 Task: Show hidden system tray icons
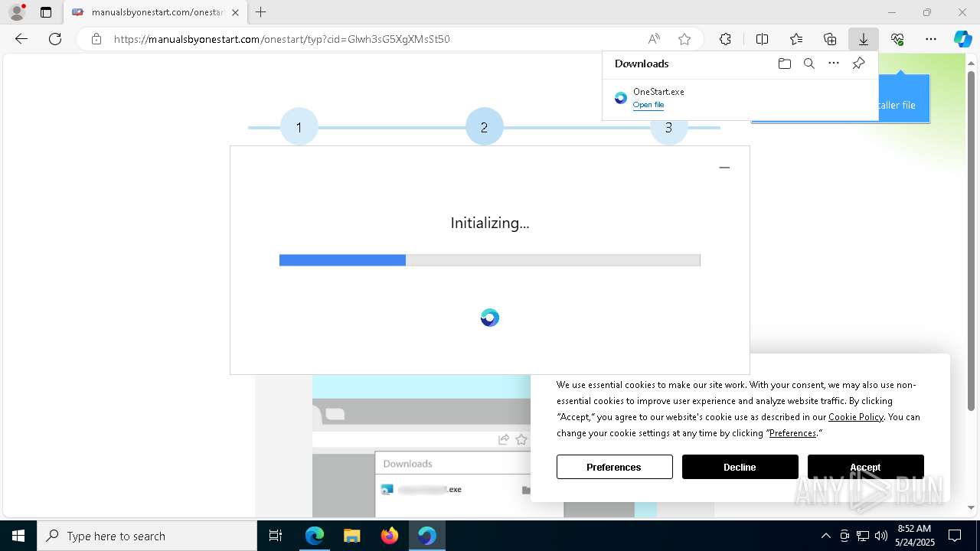point(825,536)
